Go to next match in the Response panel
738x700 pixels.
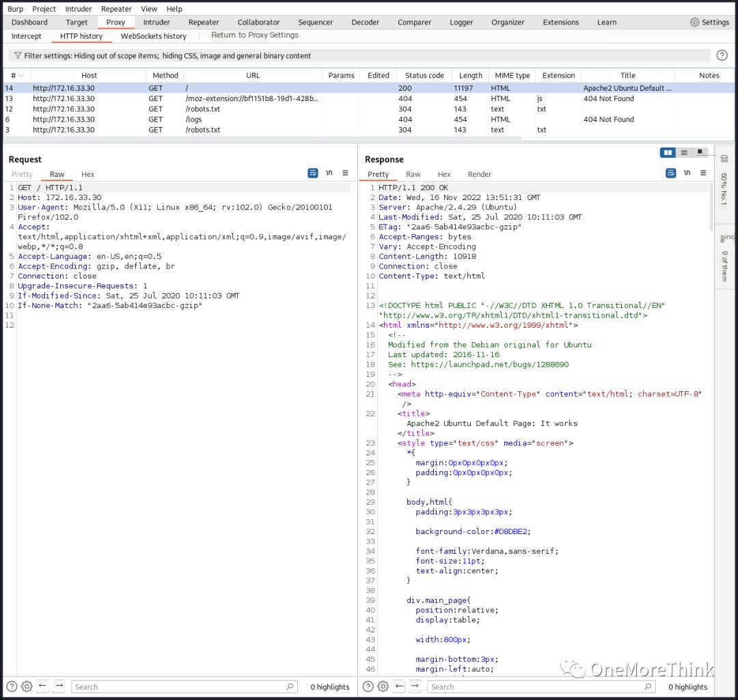(x=415, y=686)
